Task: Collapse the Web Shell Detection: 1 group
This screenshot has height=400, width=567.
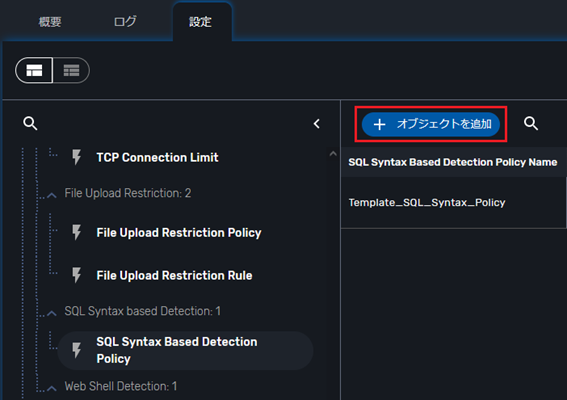Action: pyautogui.click(x=52, y=388)
